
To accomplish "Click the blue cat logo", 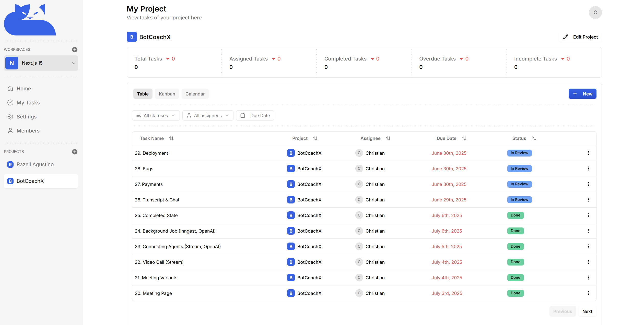I will pos(30,20).
